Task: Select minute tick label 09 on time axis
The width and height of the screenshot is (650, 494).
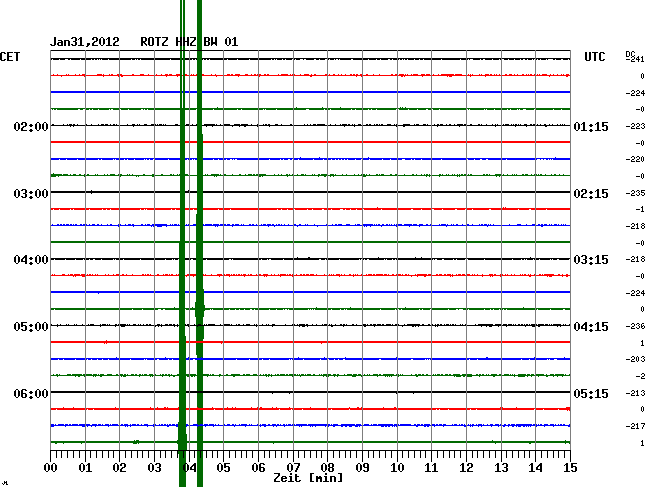Action: click(362, 467)
